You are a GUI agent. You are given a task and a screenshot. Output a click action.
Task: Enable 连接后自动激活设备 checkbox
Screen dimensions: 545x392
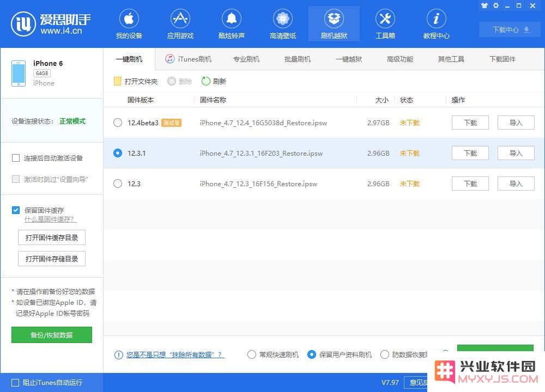coord(16,158)
